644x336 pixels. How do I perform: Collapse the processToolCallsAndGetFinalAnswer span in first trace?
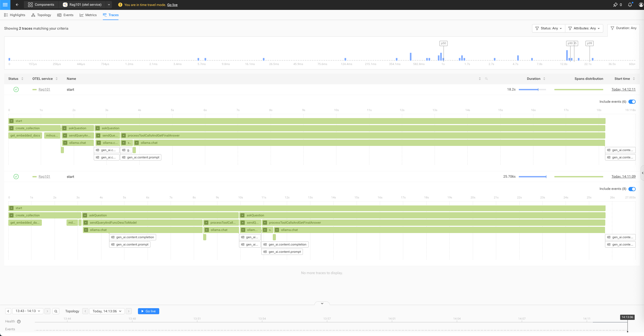(x=124, y=135)
